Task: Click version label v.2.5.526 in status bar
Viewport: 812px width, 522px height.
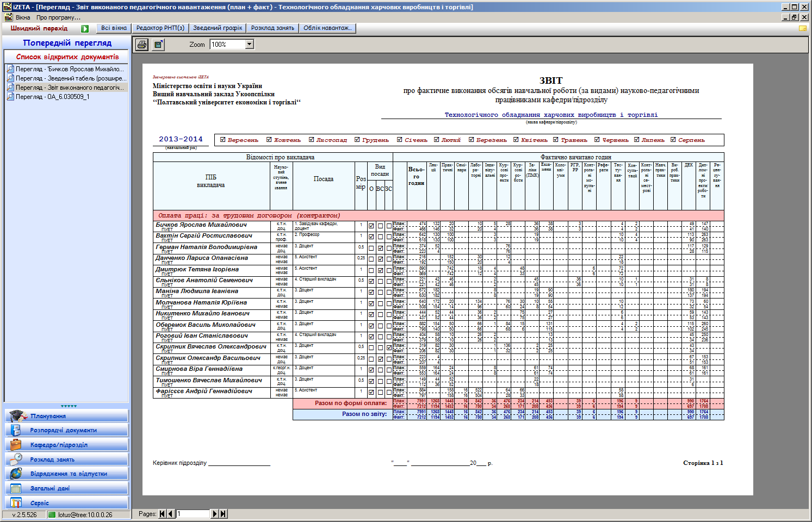Action: [x=24, y=514]
